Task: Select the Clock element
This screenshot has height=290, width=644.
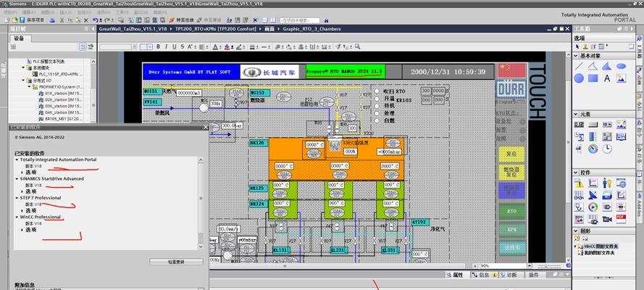Action: tap(607, 149)
